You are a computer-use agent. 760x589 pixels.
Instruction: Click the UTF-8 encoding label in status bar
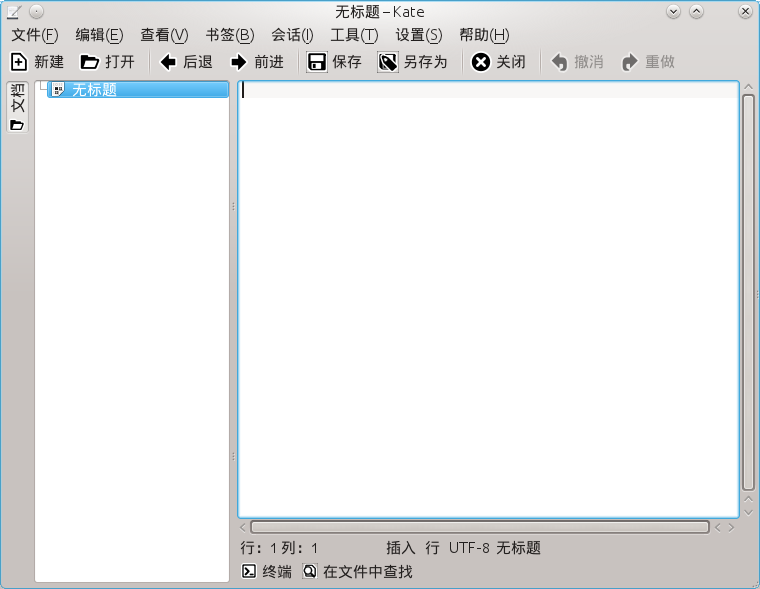(x=469, y=548)
